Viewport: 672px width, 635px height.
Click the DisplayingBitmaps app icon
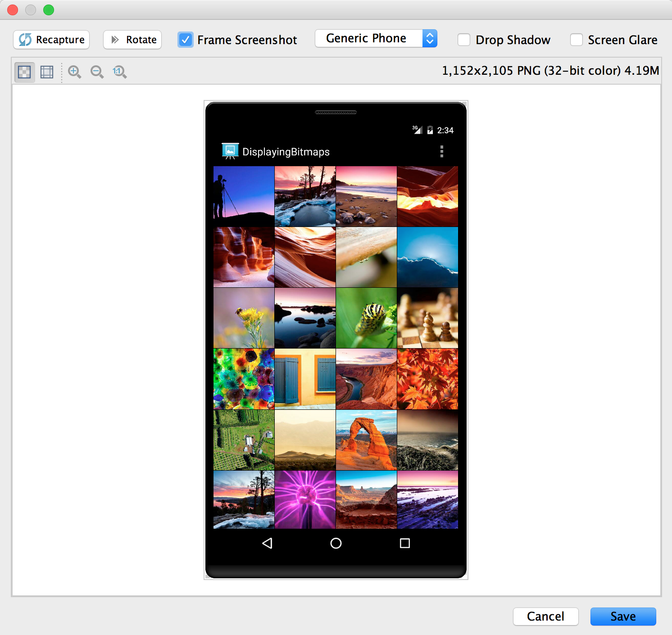click(230, 151)
